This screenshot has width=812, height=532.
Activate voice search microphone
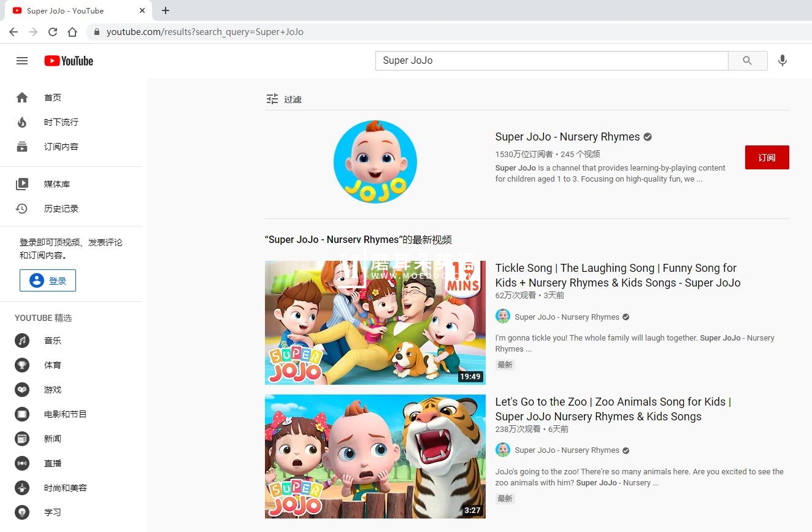[782, 61]
